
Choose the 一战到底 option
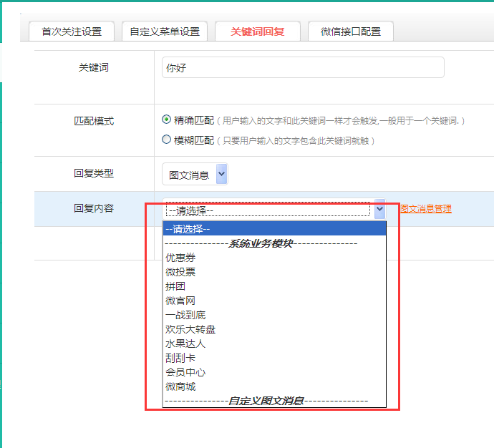click(x=185, y=315)
